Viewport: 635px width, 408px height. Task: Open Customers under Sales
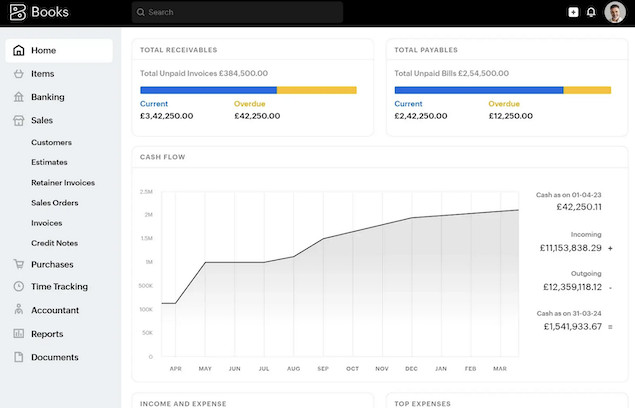click(51, 142)
